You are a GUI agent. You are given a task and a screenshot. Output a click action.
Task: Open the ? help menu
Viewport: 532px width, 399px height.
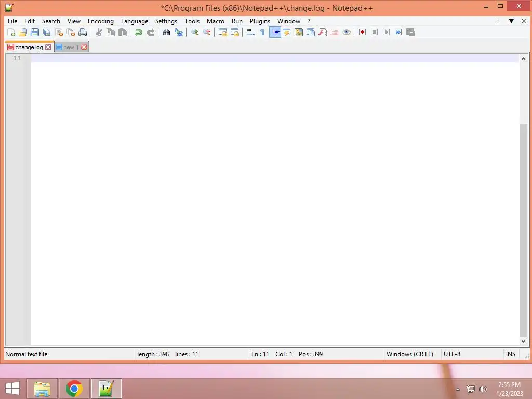(309, 21)
